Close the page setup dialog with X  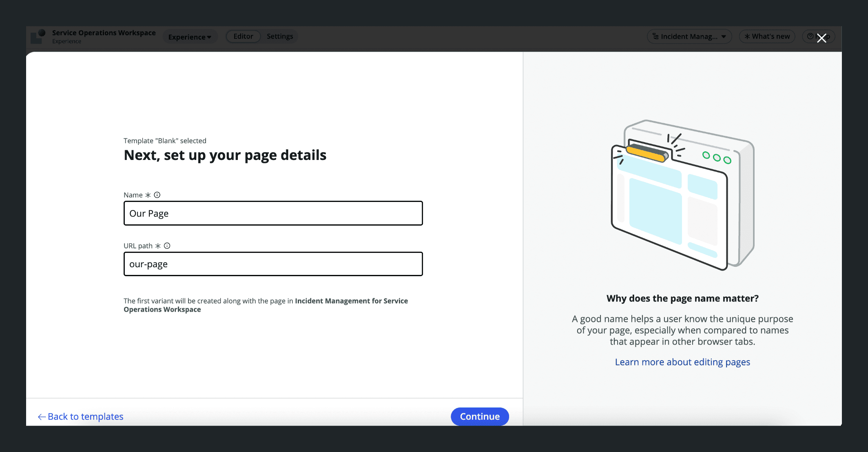pyautogui.click(x=821, y=38)
